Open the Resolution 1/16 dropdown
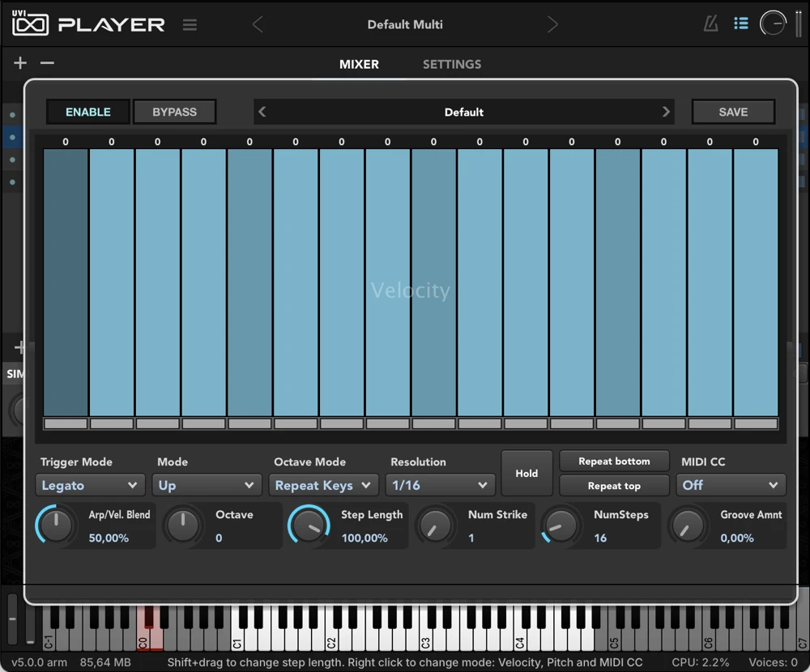The height and width of the screenshot is (672, 810). pyautogui.click(x=440, y=485)
